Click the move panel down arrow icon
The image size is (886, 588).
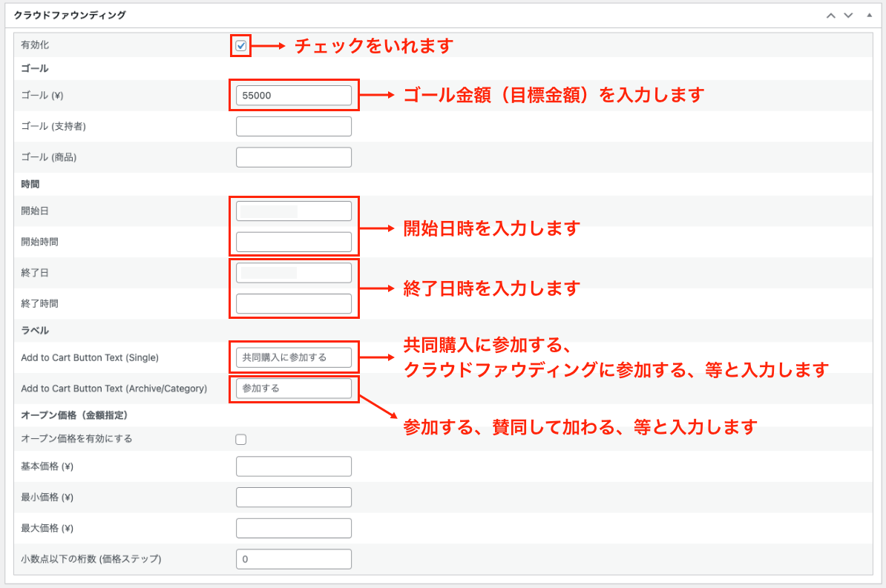(848, 15)
